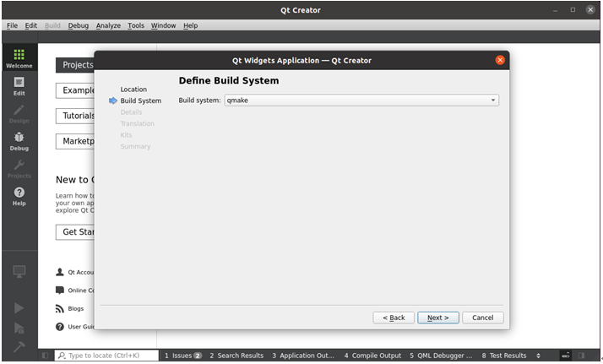
Task: Open the Build system qmake dropdown
Action: (361, 101)
